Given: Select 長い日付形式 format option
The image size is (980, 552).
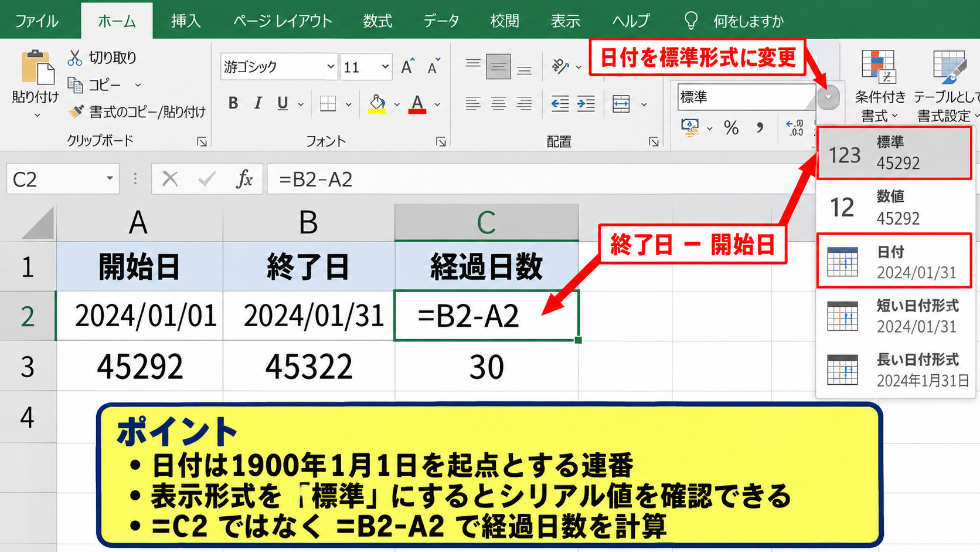Looking at the screenshot, I should click(896, 370).
